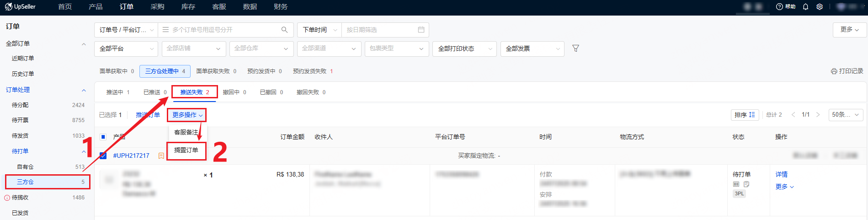This screenshot has width=868, height=220.
Task: Open the date filter calendar icon
Action: pos(421,30)
